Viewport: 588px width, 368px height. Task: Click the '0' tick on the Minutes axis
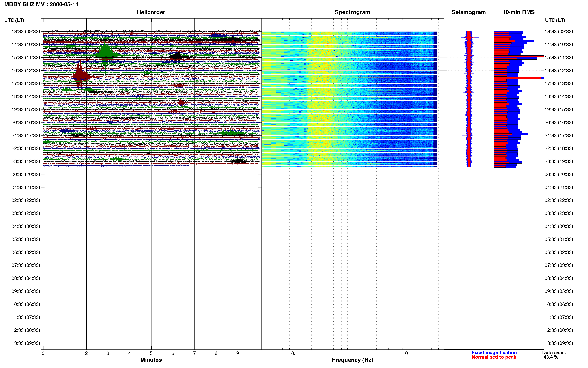pos(43,353)
